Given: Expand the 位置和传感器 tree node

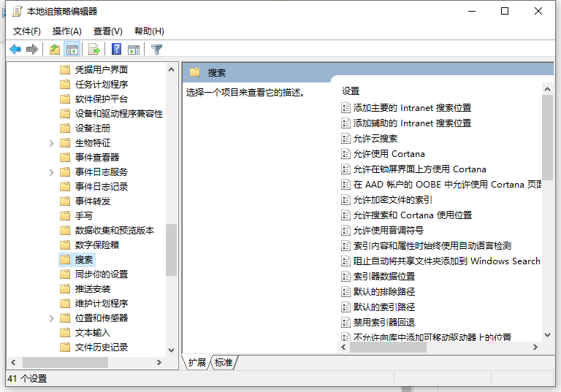Looking at the screenshot, I should pyautogui.click(x=52, y=318).
